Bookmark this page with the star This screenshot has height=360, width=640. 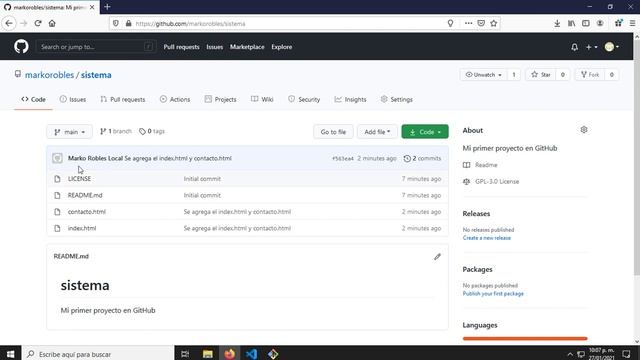tap(493, 23)
